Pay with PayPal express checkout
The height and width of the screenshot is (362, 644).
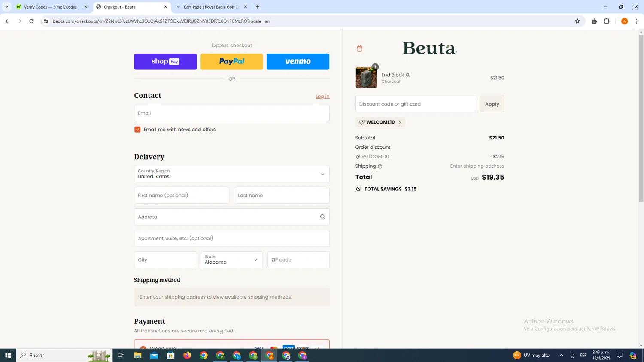[x=232, y=62]
